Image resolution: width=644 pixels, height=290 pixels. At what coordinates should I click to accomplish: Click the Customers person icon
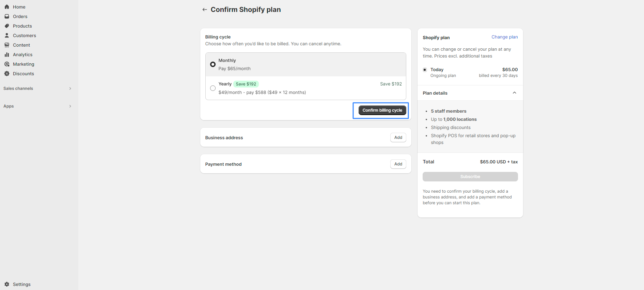(7, 35)
